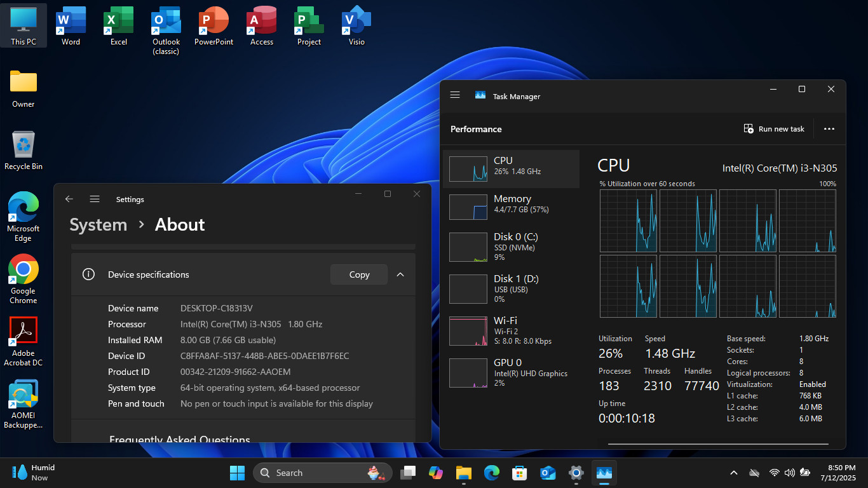Image resolution: width=868 pixels, height=488 pixels.
Task: Select the Microsoft Edge desktop shortcut
Action: [24, 217]
